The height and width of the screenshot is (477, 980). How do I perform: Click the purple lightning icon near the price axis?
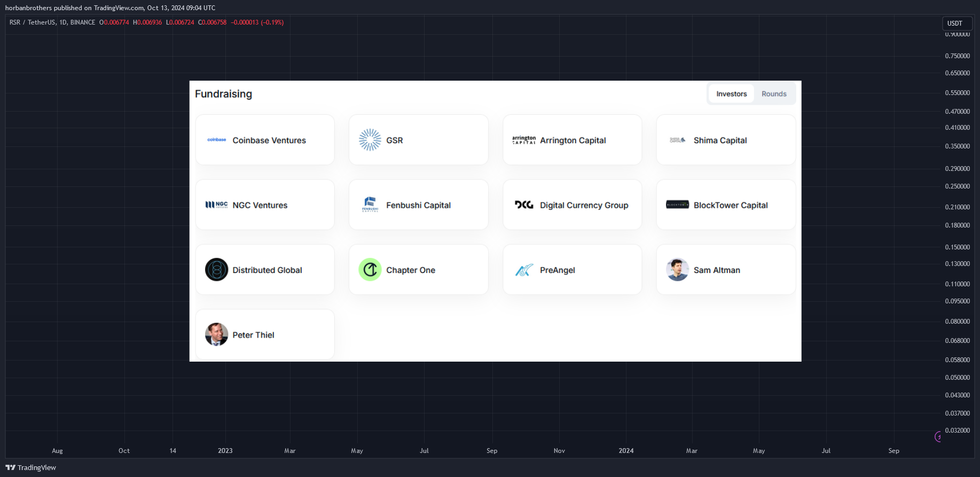tap(938, 437)
